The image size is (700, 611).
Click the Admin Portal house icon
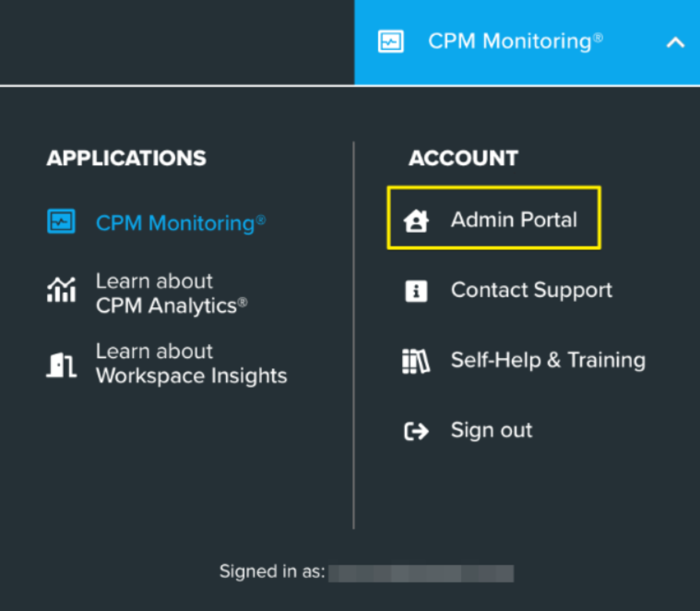[416, 220]
